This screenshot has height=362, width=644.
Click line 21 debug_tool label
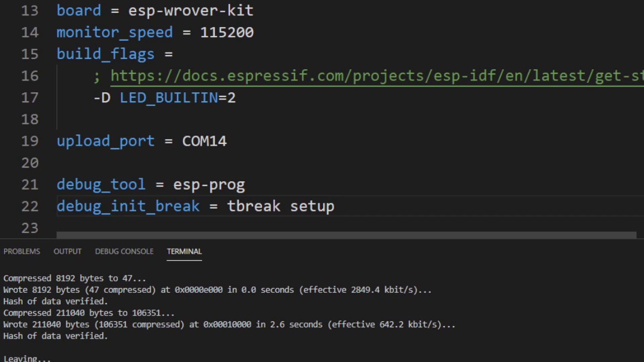[101, 184]
